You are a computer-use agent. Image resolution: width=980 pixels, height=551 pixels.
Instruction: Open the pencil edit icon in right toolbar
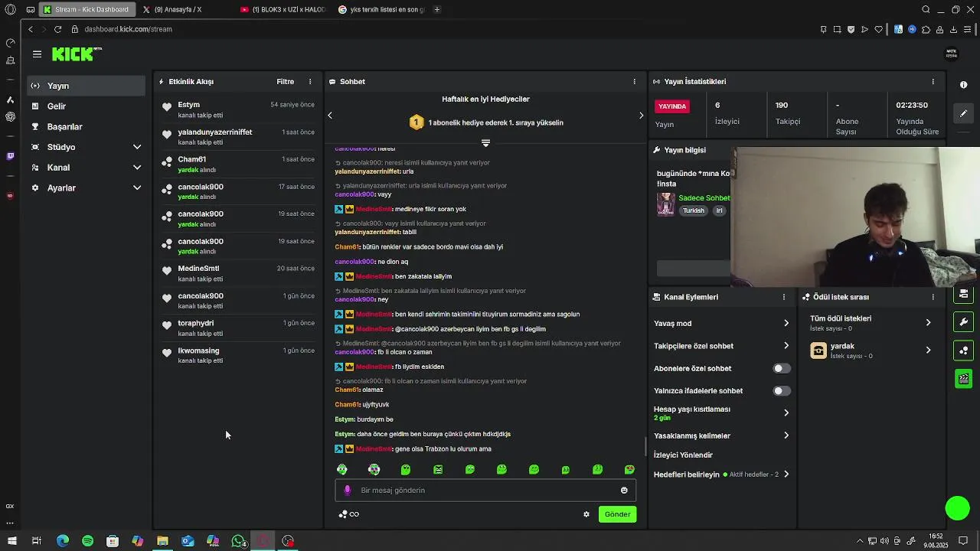click(964, 113)
